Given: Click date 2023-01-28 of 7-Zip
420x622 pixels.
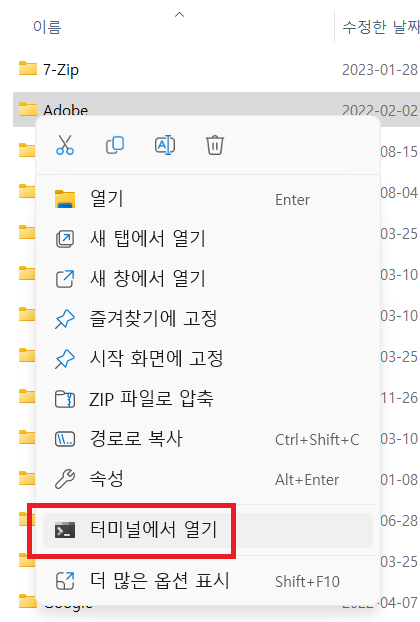Looking at the screenshot, I should [380, 70].
